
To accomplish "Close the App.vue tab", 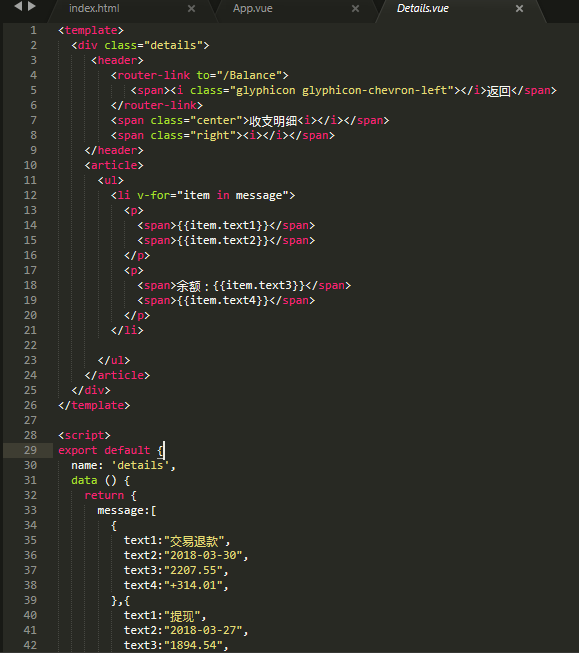I will tap(355, 8).
